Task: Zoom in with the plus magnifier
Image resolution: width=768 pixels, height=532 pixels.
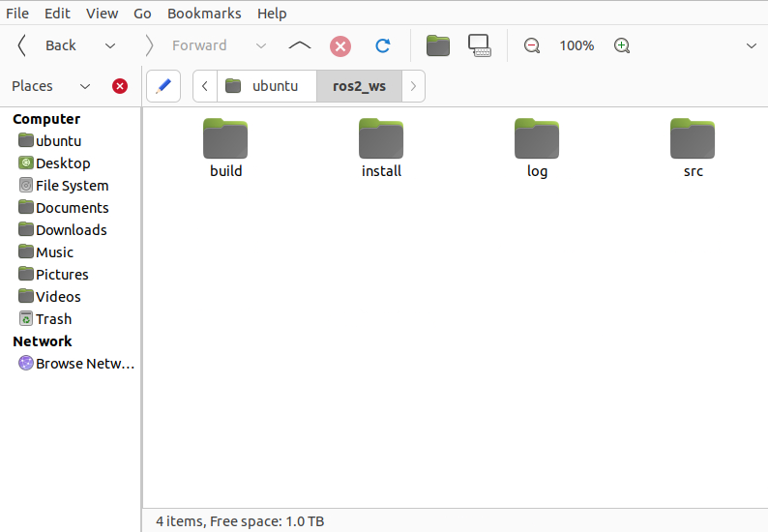Action: (622, 45)
